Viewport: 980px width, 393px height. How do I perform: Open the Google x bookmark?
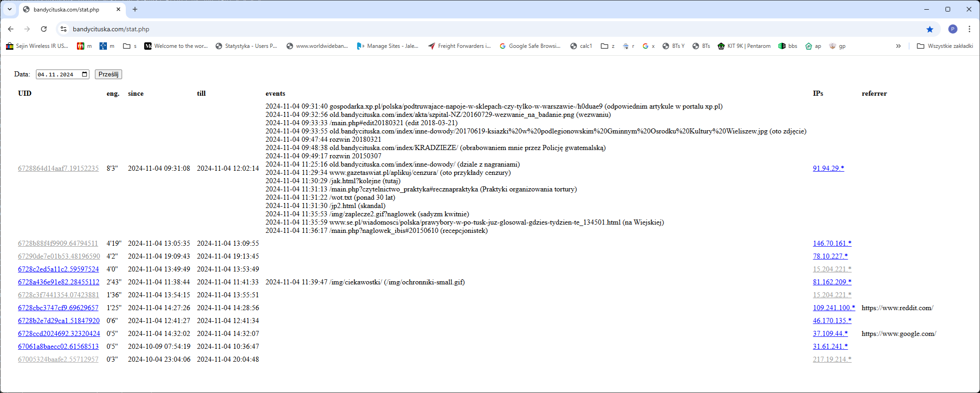[x=649, y=46]
